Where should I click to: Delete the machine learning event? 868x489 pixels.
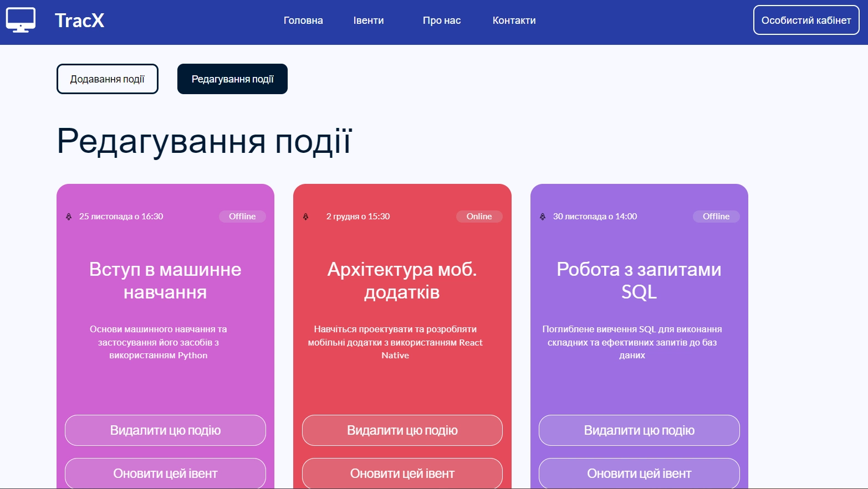click(165, 430)
